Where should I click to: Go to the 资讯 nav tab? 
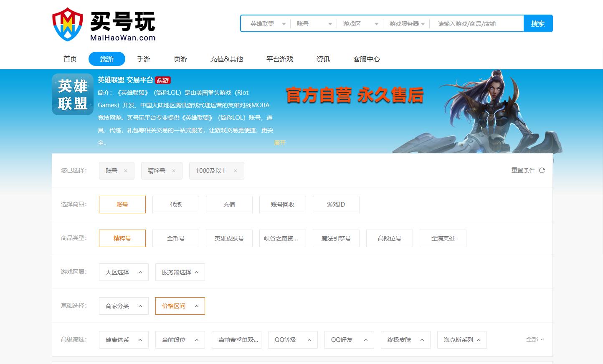[323, 59]
